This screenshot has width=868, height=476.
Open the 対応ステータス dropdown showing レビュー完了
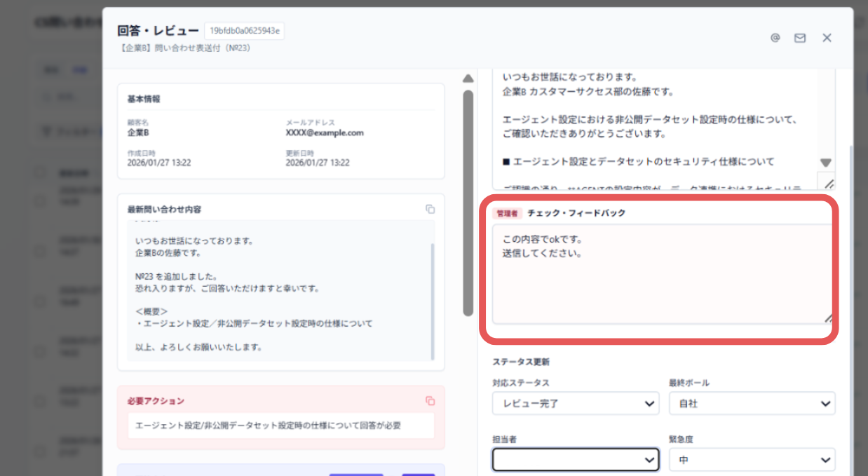pyautogui.click(x=575, y=404)
